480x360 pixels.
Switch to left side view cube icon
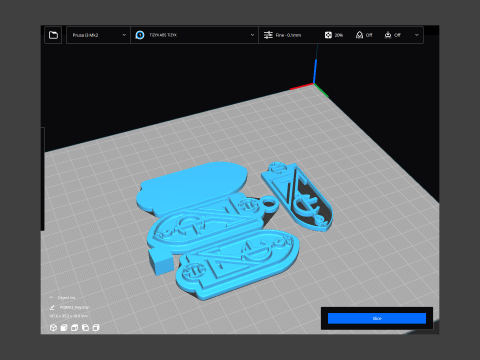click(85, 328)
